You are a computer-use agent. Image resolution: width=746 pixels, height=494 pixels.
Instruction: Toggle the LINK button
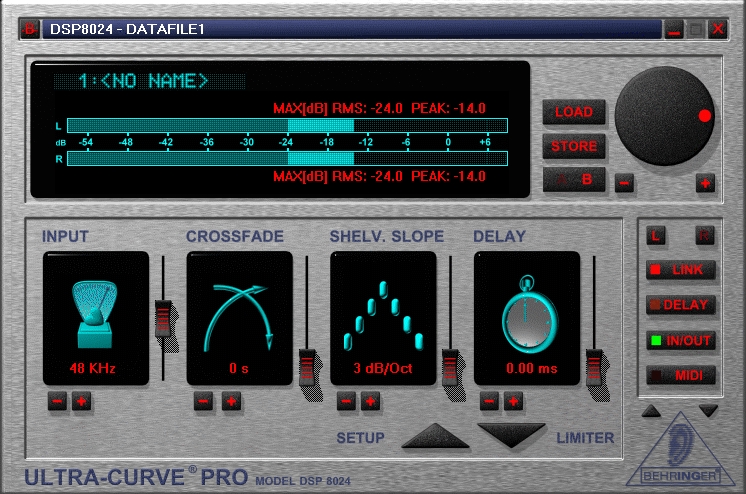pyautogui.click(x=681, y=270)
